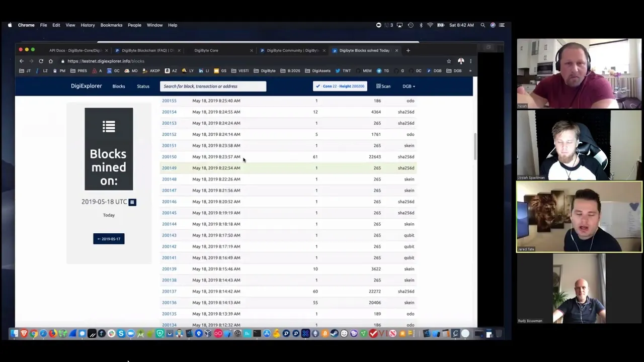Click the Chrome back arrow button
Viewport: 644px width, 362px height.
[22, 61]
